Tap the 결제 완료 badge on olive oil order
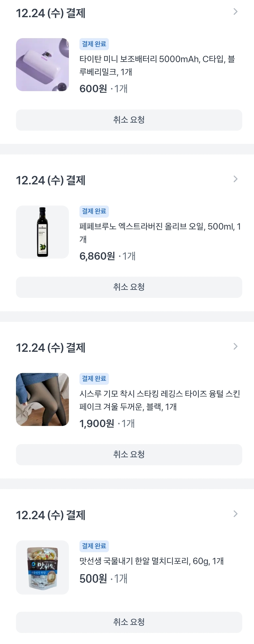This screenshot has width=254, height=644. (94, 211)
